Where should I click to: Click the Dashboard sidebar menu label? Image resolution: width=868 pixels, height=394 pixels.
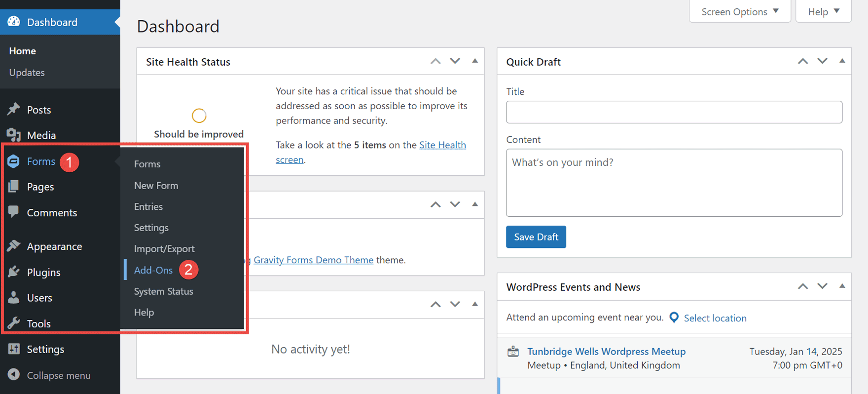click(52, 22)
